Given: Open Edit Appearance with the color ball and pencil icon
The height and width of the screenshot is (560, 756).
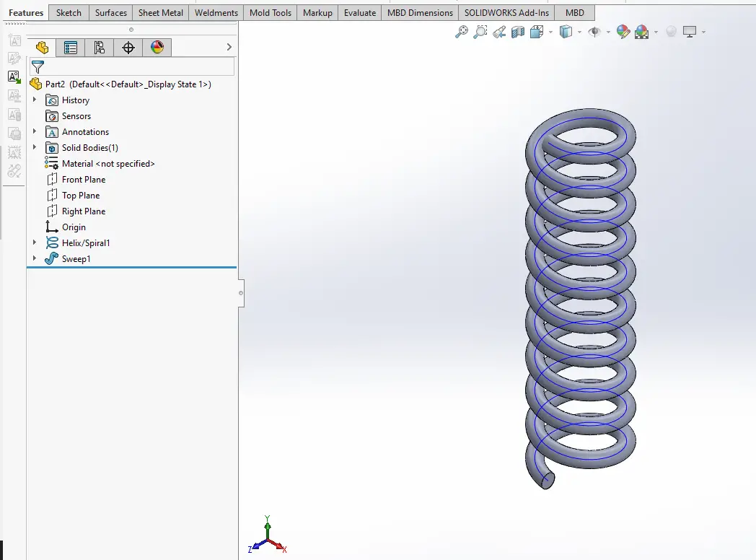Looking at the screenshot, I should [x=623, y=32].
